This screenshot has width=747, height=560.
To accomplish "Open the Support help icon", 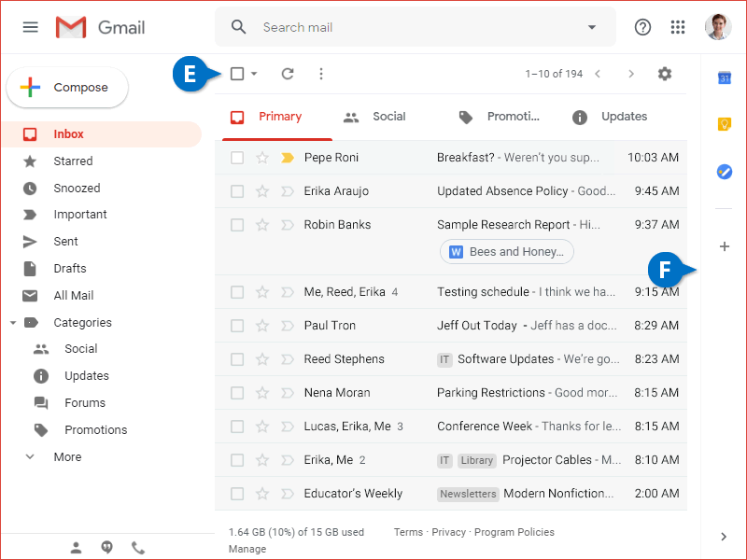I will (x=642, y=27).
